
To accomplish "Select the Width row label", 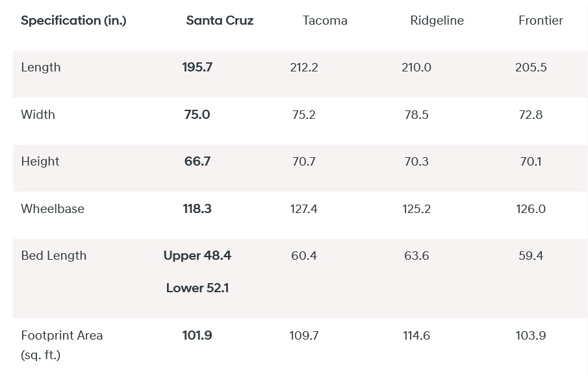I will [x=38, y=115].
